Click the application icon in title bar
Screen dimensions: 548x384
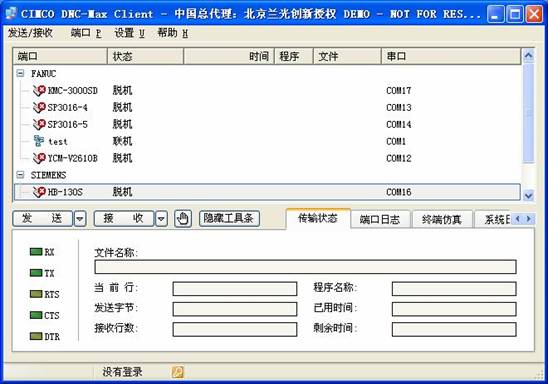(x=11, y=14)
